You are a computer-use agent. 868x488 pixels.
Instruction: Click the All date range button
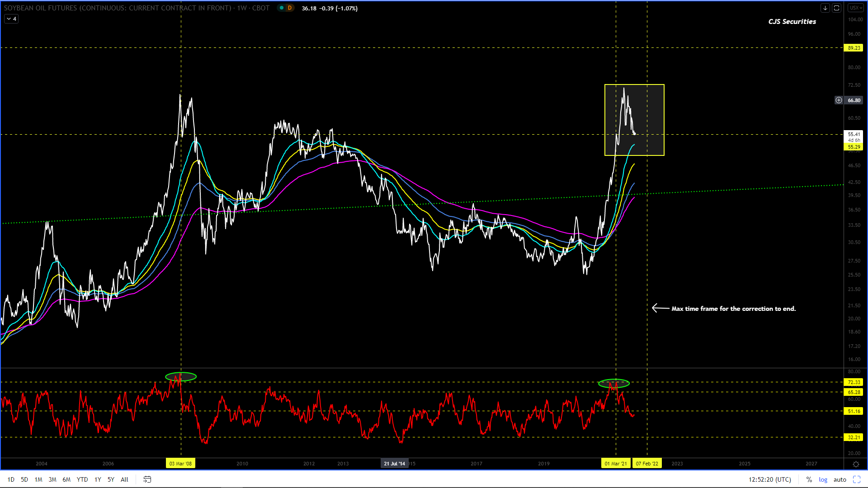124,479
